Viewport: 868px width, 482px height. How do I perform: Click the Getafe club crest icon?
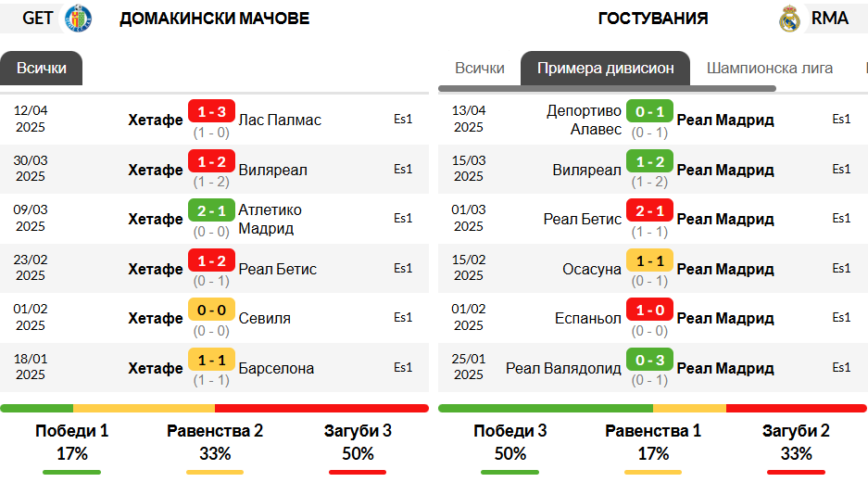point(78,18)
